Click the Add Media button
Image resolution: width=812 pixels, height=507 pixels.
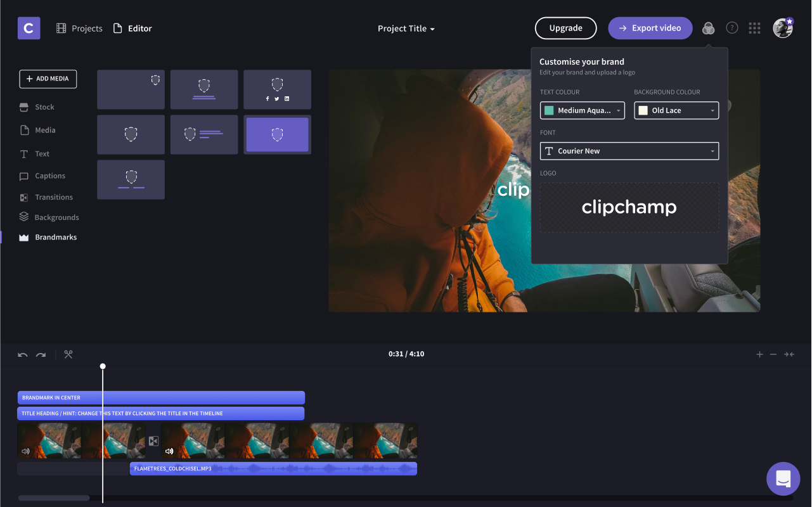point(48,79)
